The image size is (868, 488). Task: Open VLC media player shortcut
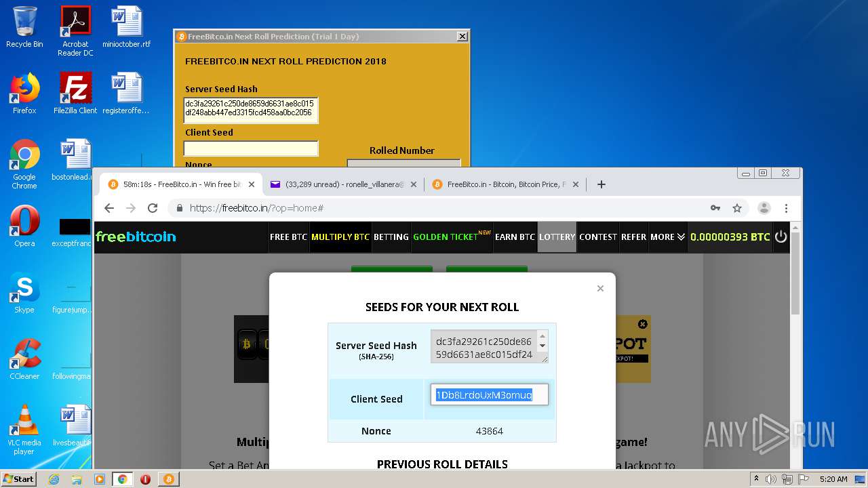[x=24, y=430]
